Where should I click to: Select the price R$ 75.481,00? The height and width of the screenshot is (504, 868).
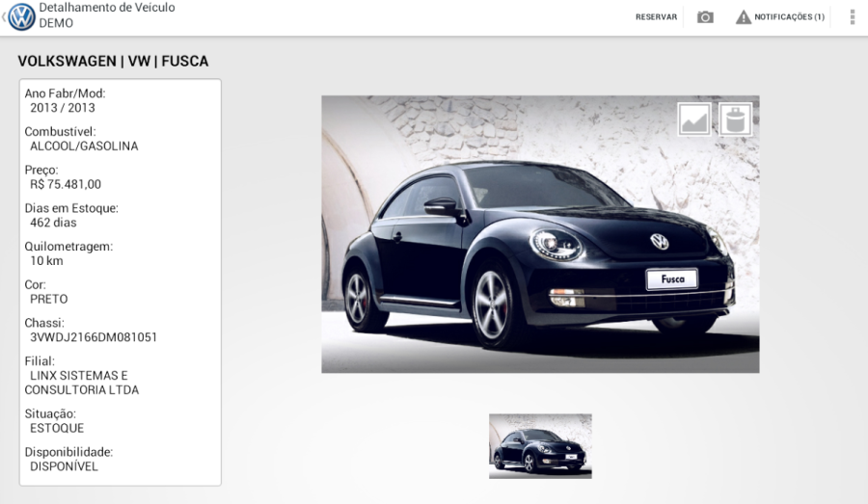click(66, 184)
